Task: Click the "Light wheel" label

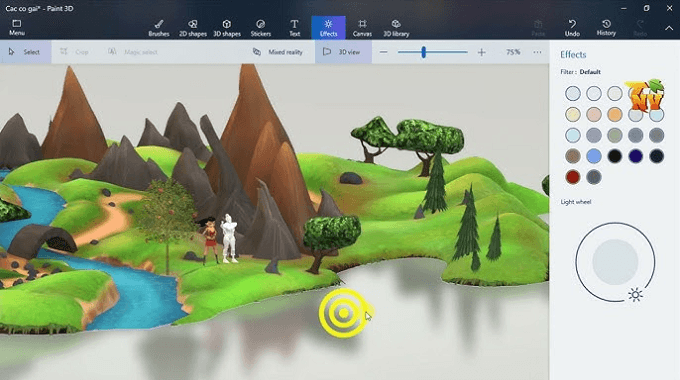Action: pyautogui.click(x=575, y=202)
